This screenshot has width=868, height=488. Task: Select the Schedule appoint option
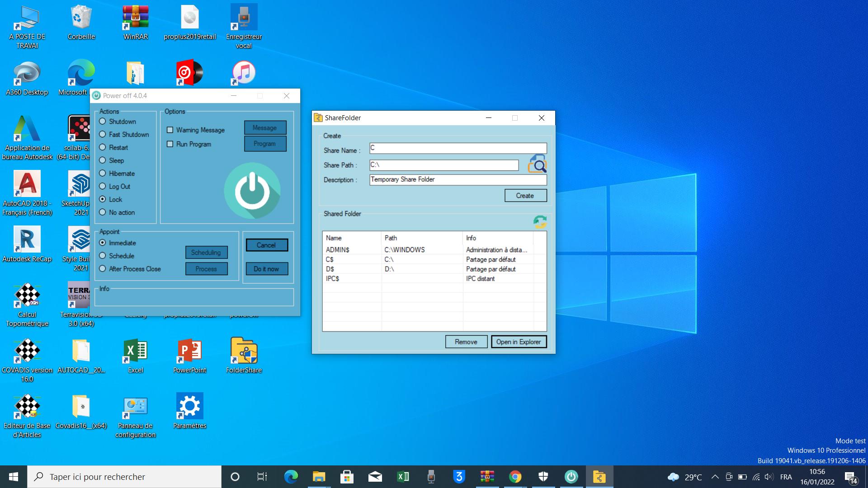click(x=103, y=256)
